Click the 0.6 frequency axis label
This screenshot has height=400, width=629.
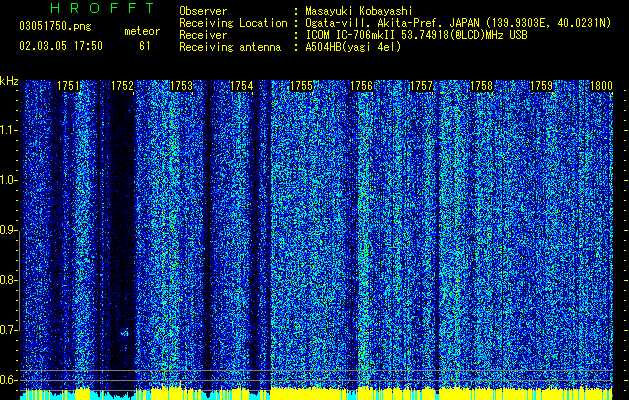pos(8,380)
